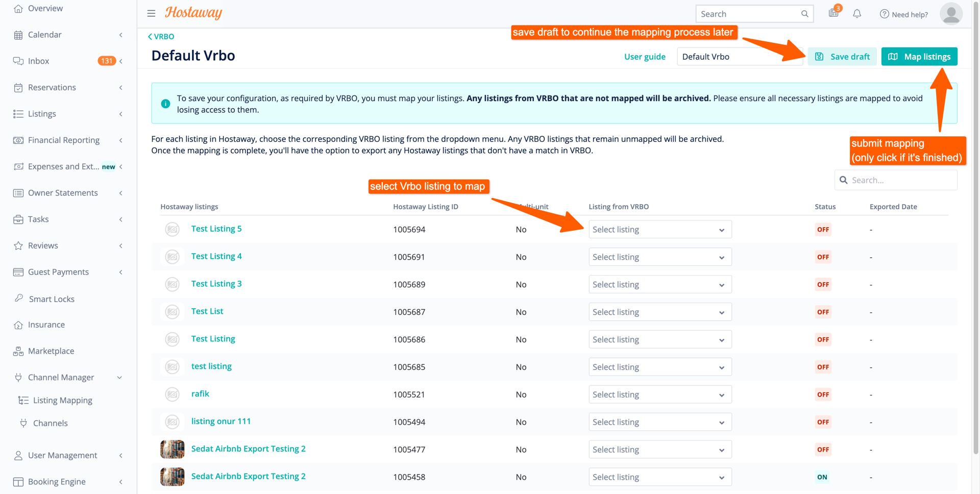Open the Select listing dropdown for listing onur 111
980x494 pixels.
tap(660, 423)
